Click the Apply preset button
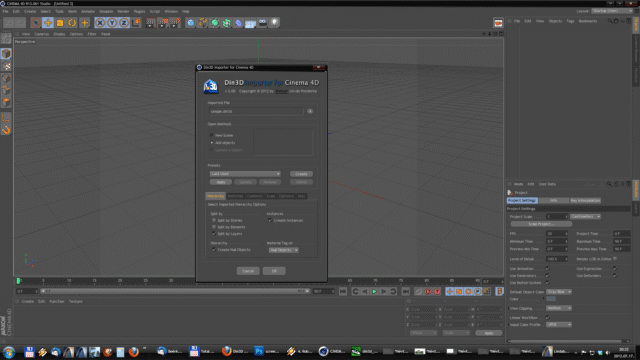Screen dimensions: 640x360 click(x=221, y=182)
